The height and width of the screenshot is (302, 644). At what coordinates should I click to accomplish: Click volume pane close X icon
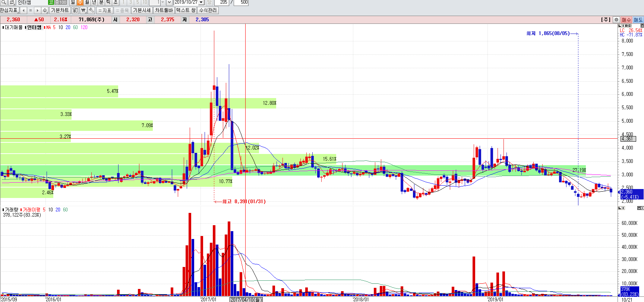coord(642,208)
